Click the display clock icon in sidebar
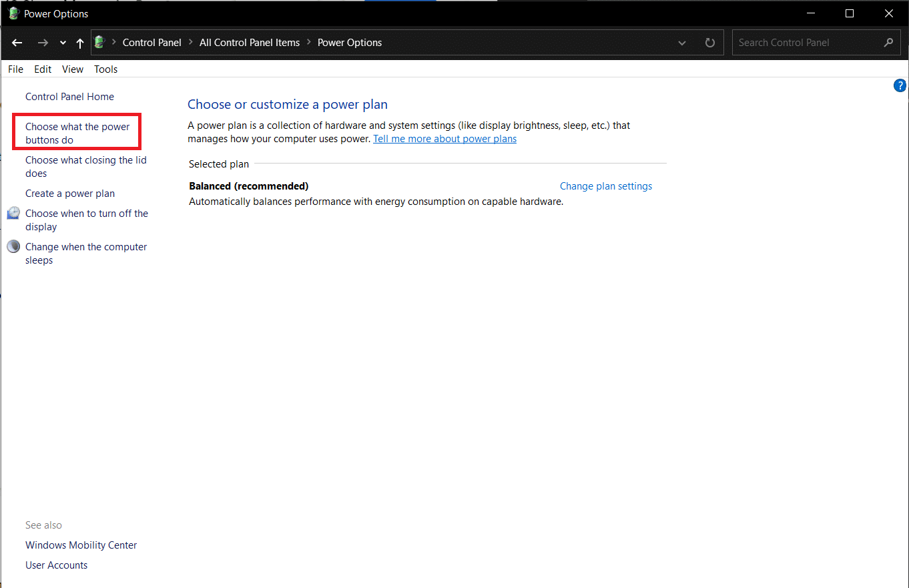Screen dimensions: 909x588 click(x=13, y=214)
